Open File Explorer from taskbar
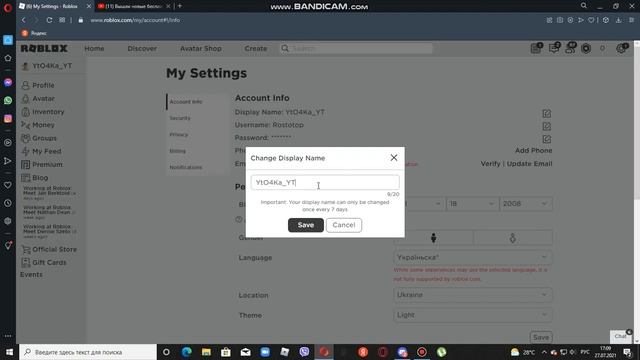640x360 pixels. click(x=206, y=352)
